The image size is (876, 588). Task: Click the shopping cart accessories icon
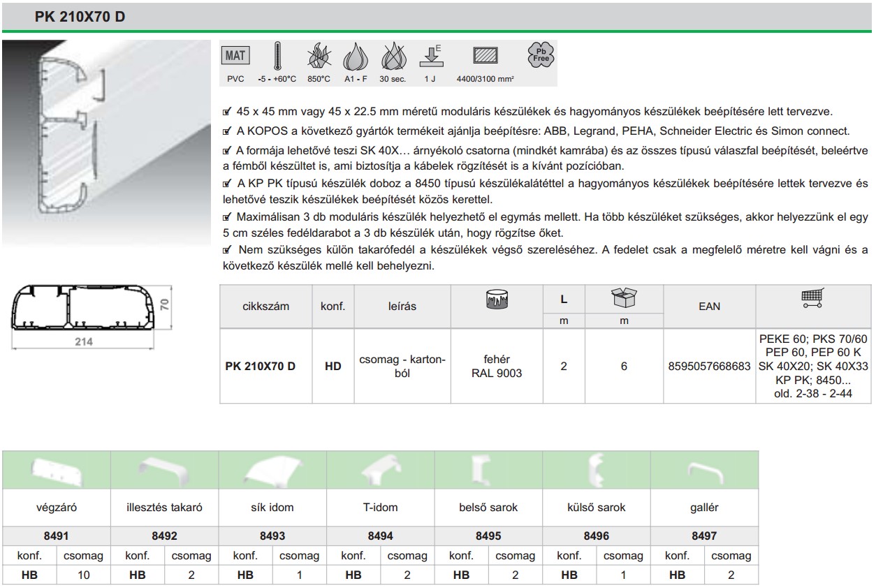(812, 299)
